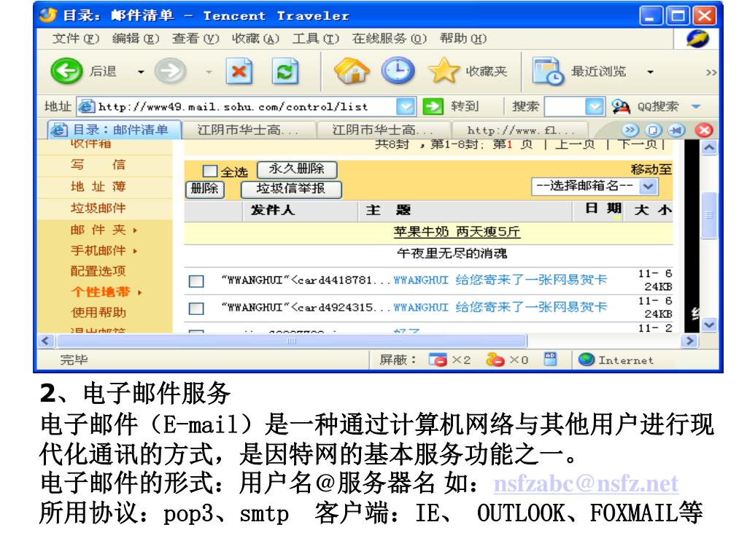This screenshot has height=560, width=747.
Task: Click Internet Explorer page icon in address bar
Action: pyautogui.click(x=86, y=106)
